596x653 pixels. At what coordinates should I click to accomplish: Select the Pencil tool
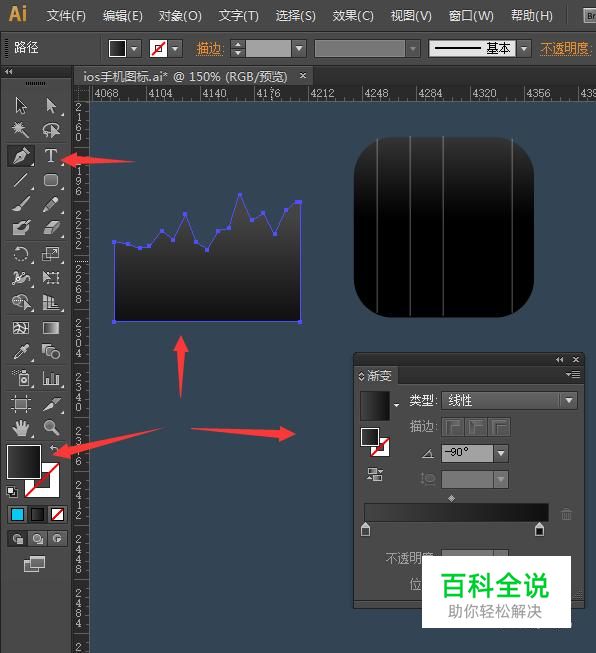[x=51, y=204]
